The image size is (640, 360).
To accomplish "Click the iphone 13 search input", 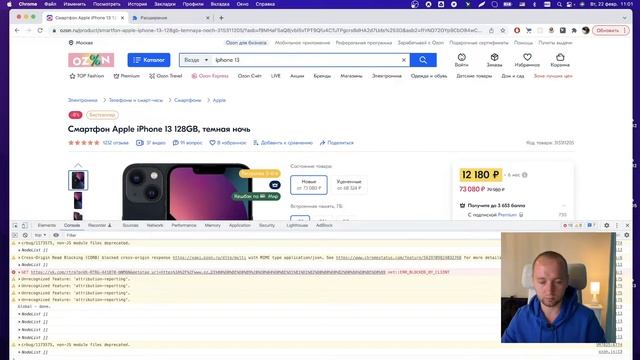I will point(306,60).
